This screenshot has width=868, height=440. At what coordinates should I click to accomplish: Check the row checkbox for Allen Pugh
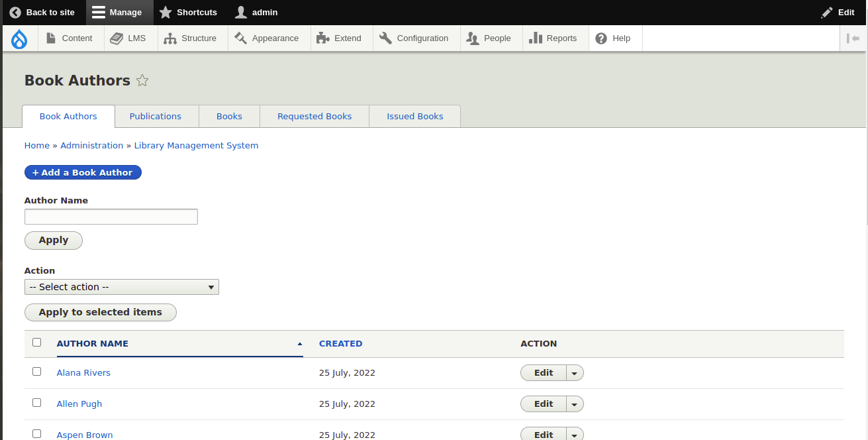click(x=36, y=402)
